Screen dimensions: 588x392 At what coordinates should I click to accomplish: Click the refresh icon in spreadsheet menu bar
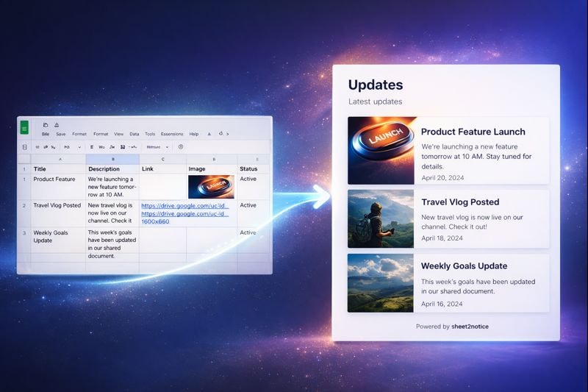click(221, 134)
